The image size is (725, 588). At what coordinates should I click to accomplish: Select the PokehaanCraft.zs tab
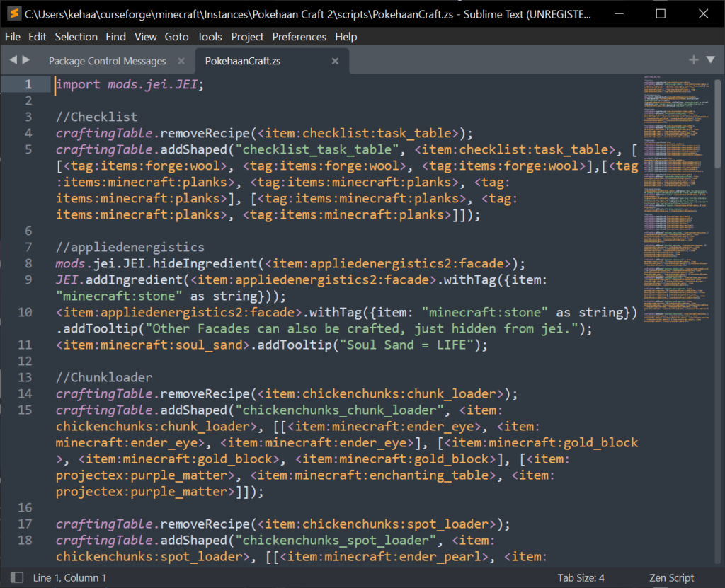pos(243,61)
